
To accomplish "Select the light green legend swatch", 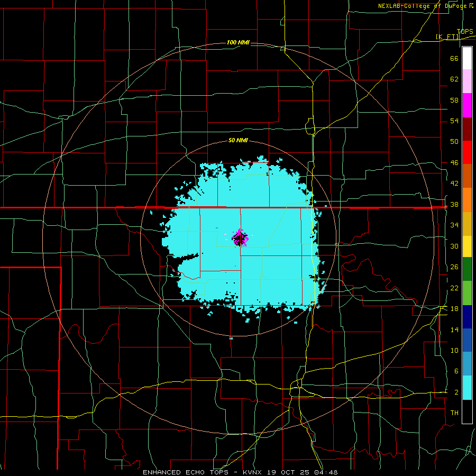I will point(467,293).
